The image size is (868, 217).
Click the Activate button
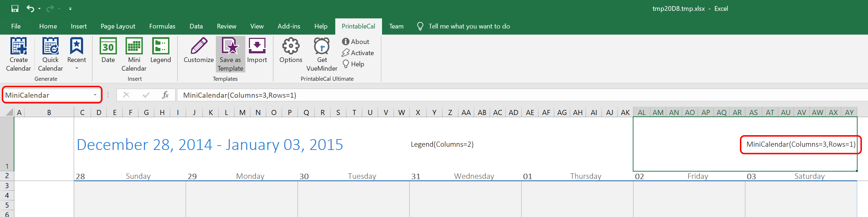click(358, 53)
